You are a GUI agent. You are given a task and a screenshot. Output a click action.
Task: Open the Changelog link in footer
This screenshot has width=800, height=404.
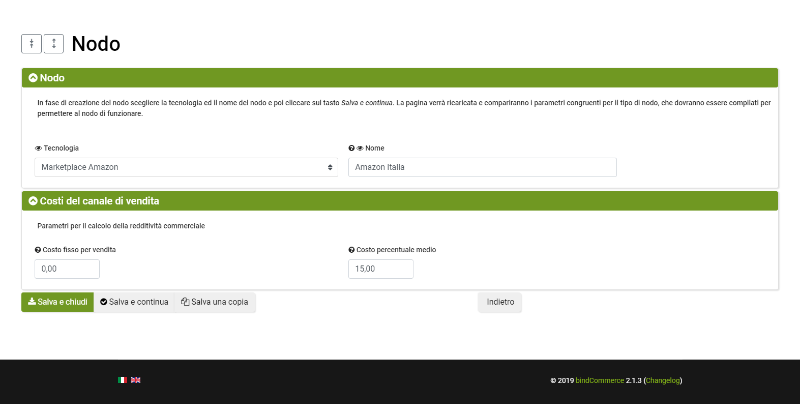click(x=662, y=380)
